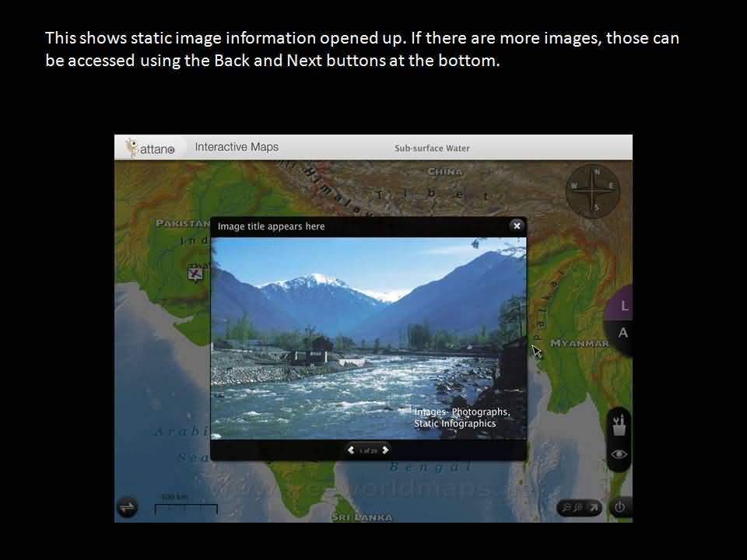Click the arrow pointer tool icon
This screenshot has height=560, width=747.
(x=594, y=508)
